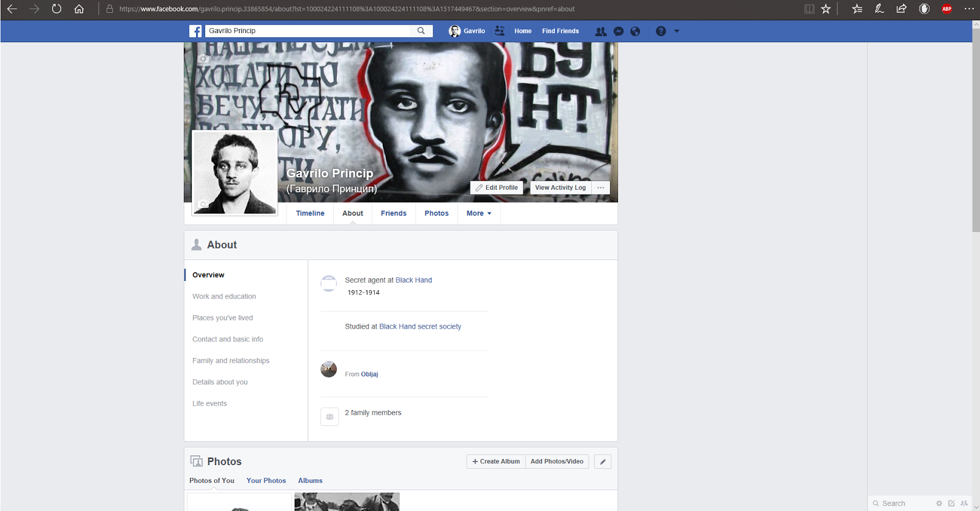The width and height of the screenshot is (980, 511).
Task: Open Places you've lived section
Action: point(222,318)
